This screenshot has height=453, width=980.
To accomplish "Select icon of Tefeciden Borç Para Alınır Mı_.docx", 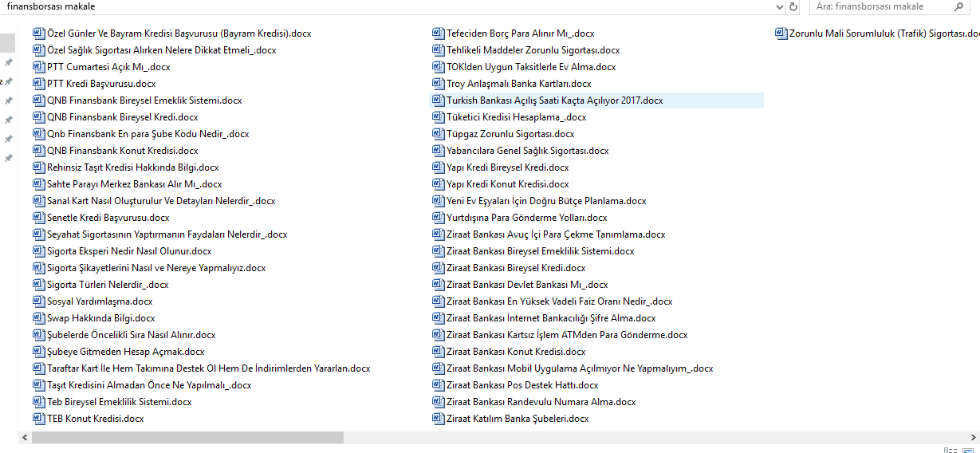I will click(x=438, y=33).
